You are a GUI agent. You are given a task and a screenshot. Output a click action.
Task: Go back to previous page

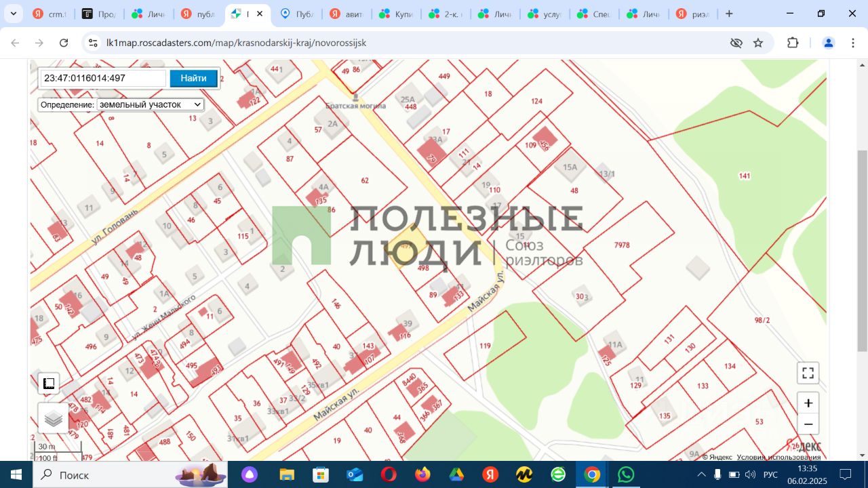click(x=15, y=43)
